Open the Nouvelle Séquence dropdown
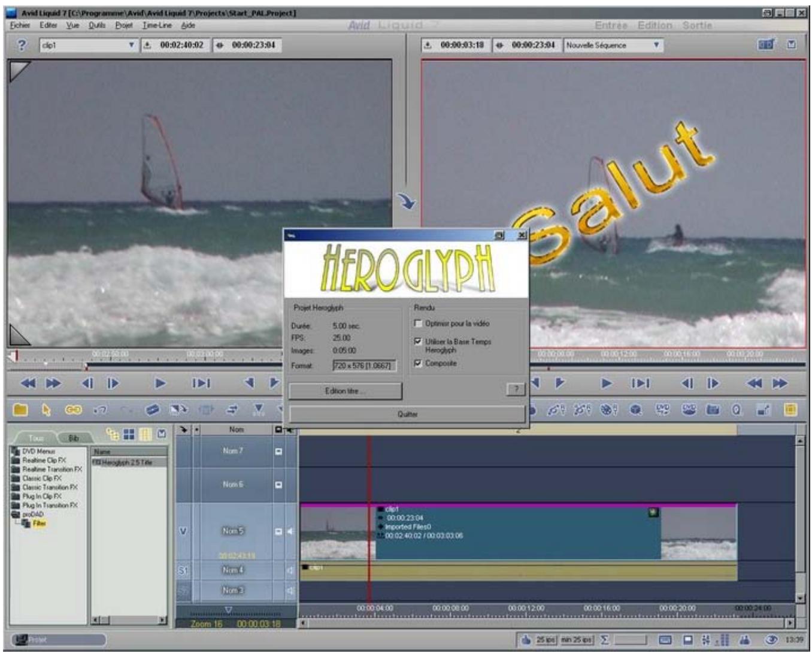Viewport: 812px width, 653px height. click(656, 45)
